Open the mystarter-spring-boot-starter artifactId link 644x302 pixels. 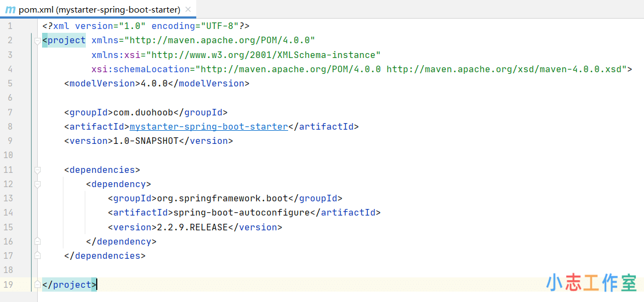(x=208, y=126)
